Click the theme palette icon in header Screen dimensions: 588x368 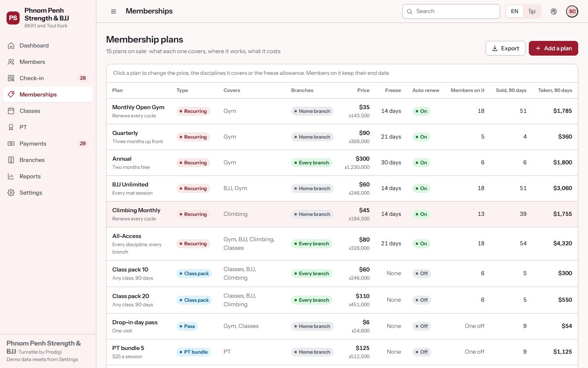554,11
